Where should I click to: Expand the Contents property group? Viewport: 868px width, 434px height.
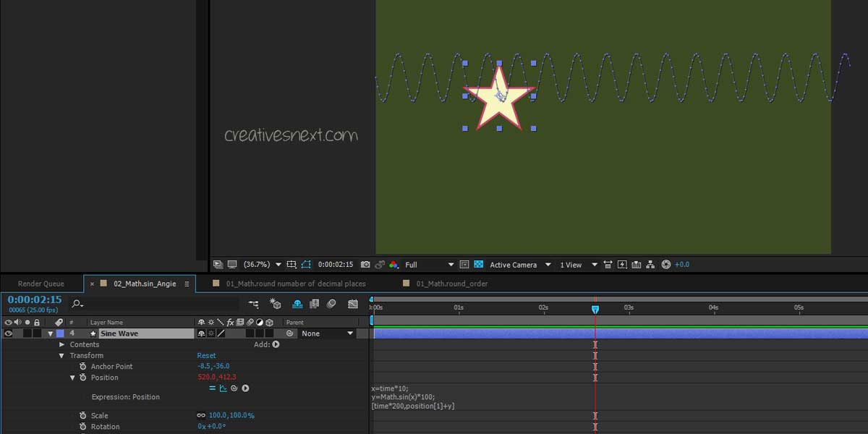(x=61, y=345)
